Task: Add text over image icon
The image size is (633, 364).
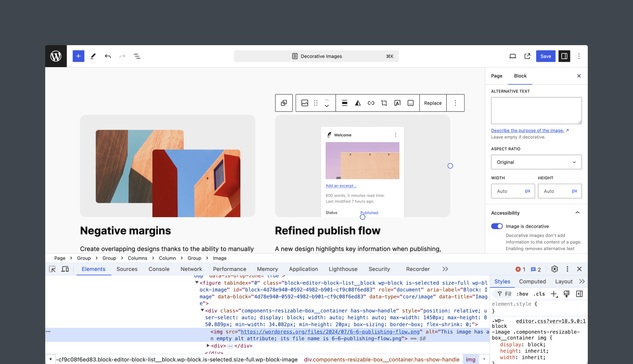Action: click(x=397, y=103)
